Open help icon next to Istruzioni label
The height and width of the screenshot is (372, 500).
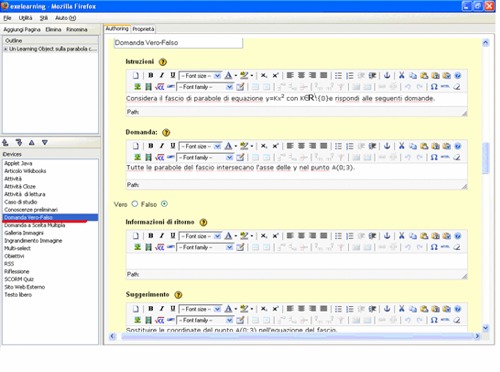tap(163, 62)
